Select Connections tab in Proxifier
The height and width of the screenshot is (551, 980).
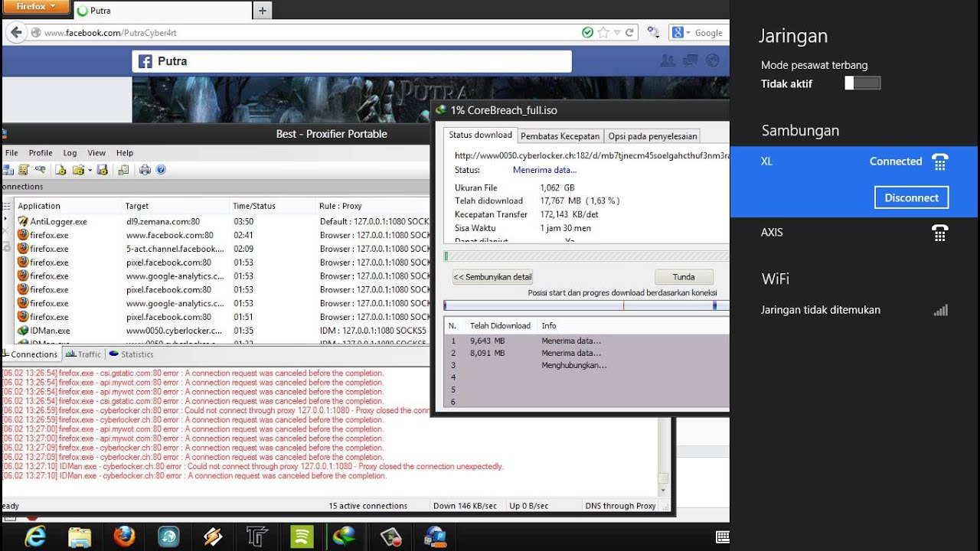click(31, 354)
